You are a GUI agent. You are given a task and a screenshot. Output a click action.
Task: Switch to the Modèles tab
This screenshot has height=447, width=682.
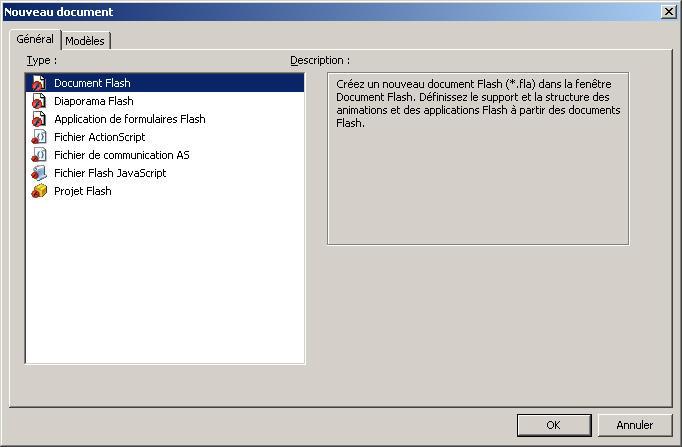coord(85,41)
